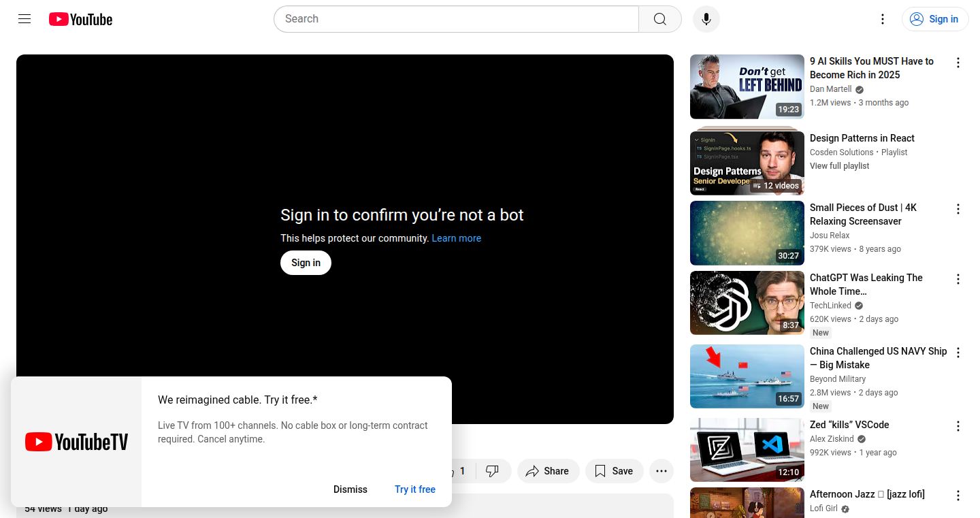
Task: Click Try it free for YouTube TV
Action: click(x=415, y=489)
